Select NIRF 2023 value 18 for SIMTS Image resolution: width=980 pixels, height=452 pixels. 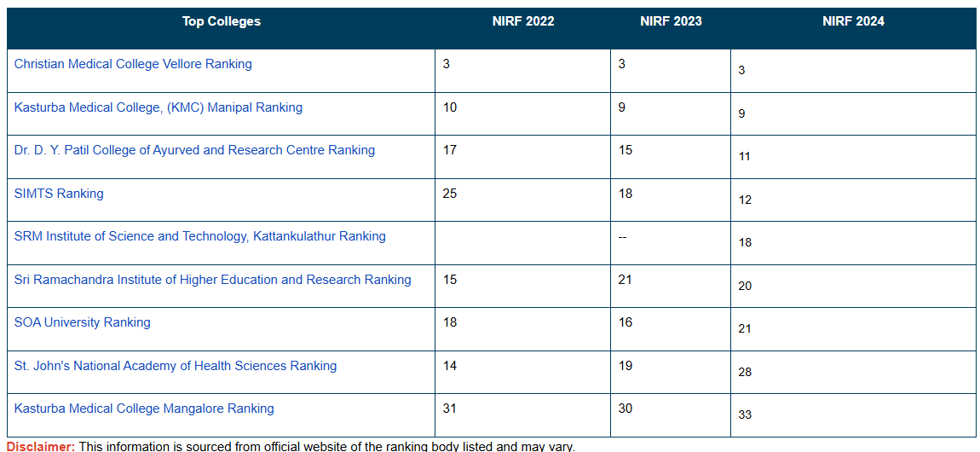(625, 194)
